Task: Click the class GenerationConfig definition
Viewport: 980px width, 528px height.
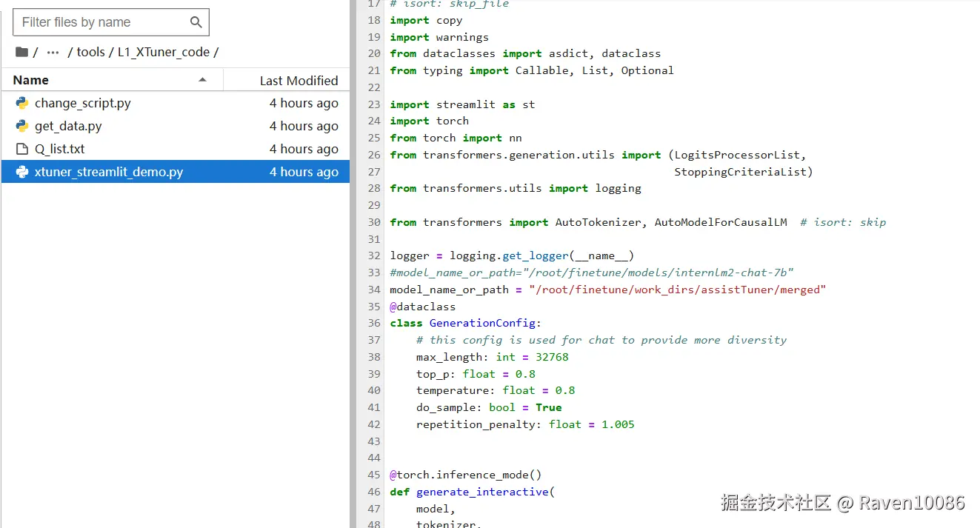Action: [x=466, y=323]
